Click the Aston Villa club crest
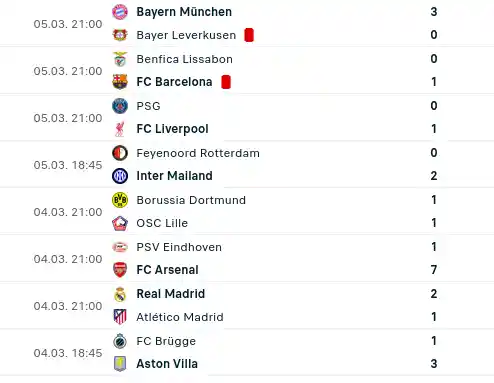Image resolution: width=494 pixels, height=383 pixels. [x=120, y=364]
